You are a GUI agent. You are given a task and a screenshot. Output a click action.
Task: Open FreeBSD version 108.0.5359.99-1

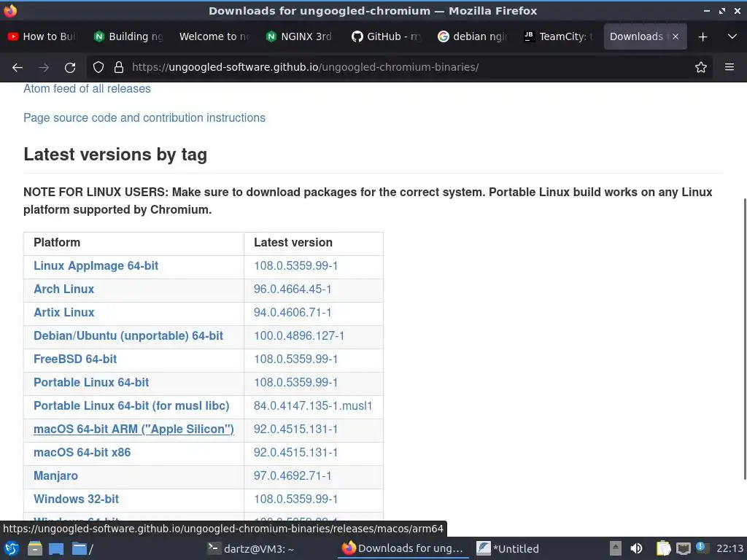[296, 359]
